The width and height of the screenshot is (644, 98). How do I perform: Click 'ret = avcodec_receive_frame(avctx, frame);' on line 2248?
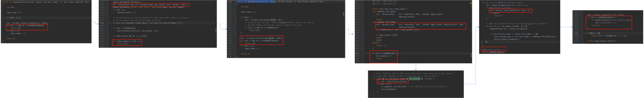262,38
